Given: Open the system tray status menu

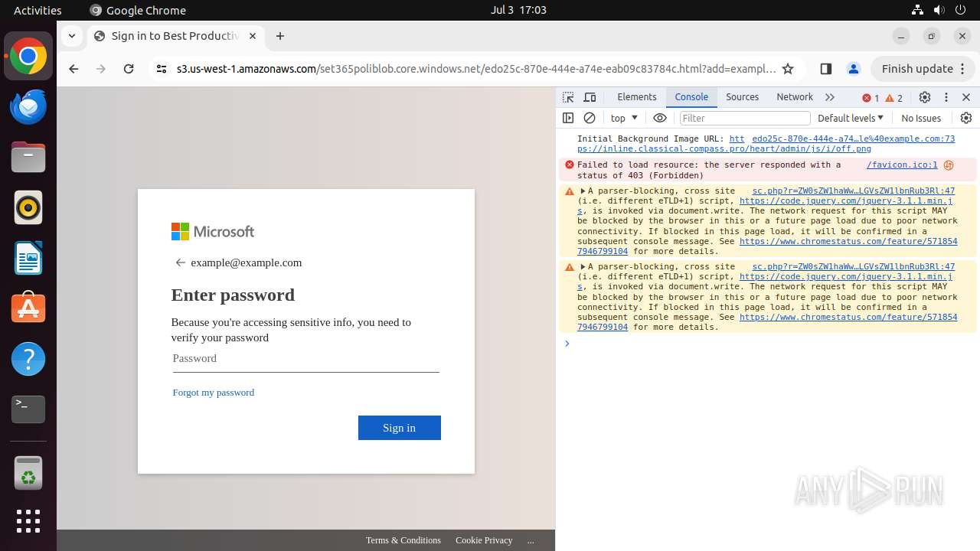Looking at the screenshot, I should [x=939, y=10].
